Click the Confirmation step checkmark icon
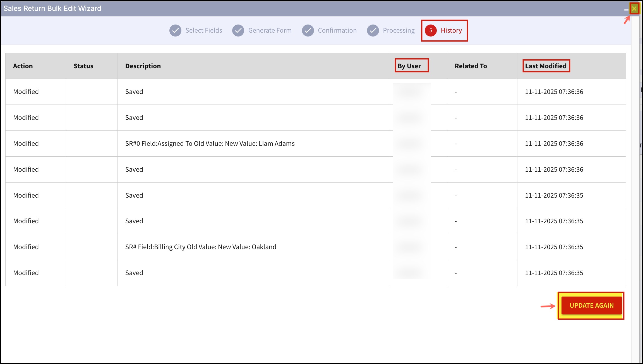 click(x=308, y=31)
